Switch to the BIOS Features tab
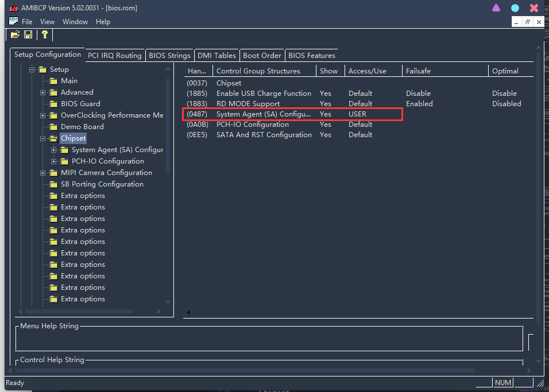The image size is (549, 392). [x=312, y=56]
